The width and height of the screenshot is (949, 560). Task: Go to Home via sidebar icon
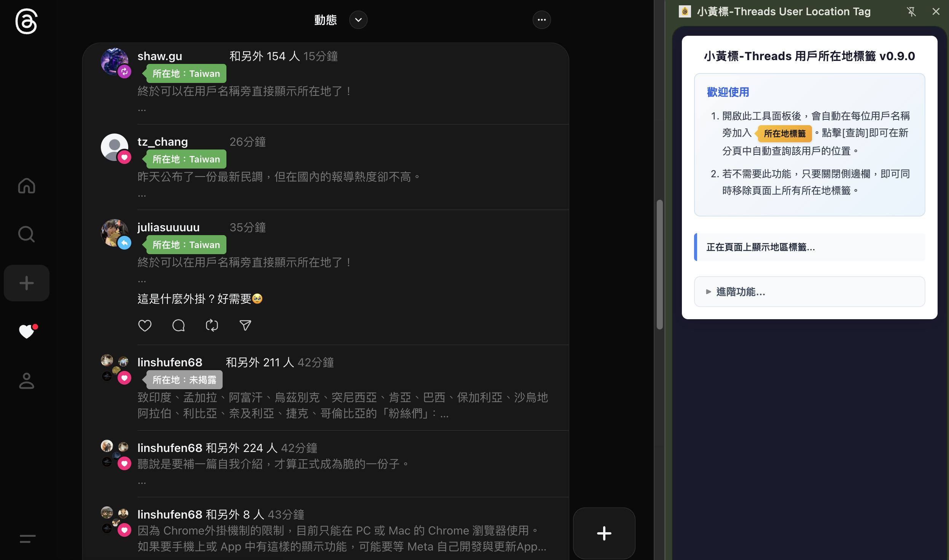click(x=27, y=186)
